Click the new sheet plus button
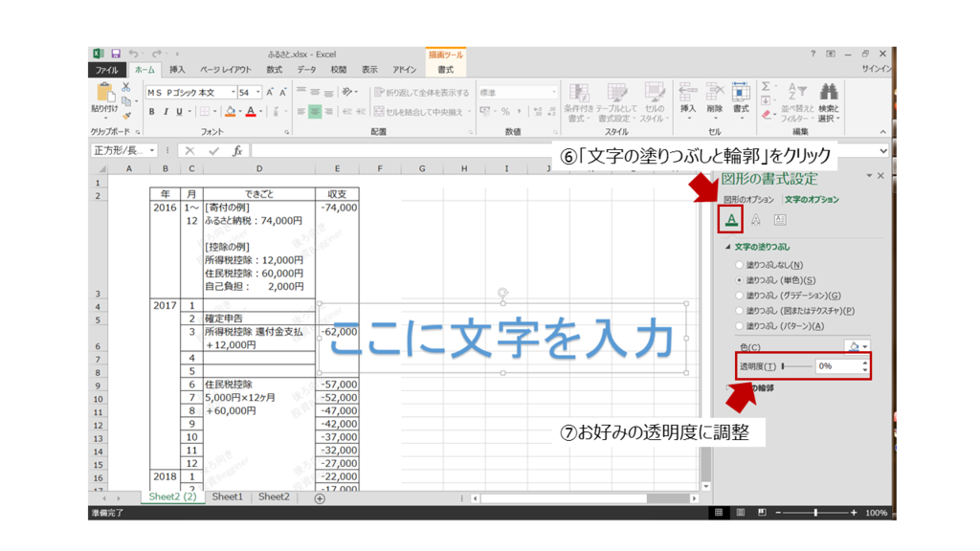Screen dimensions: 980x551 pos(320,498)
